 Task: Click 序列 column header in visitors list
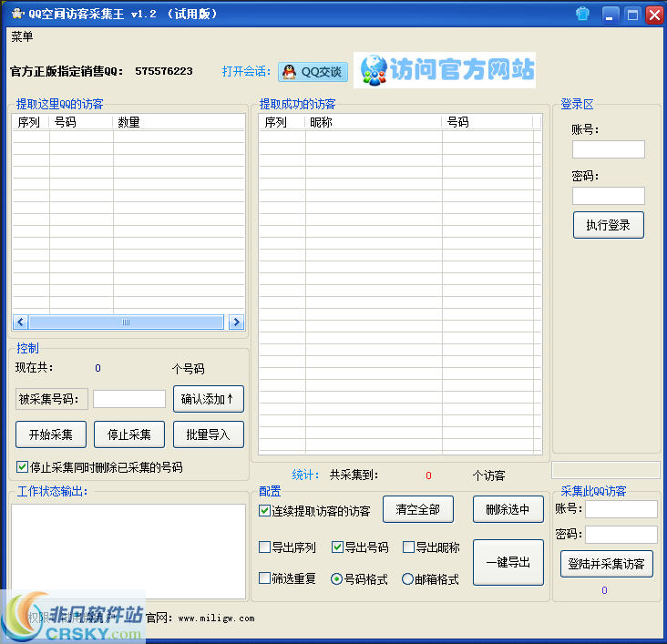coord(282,122)
